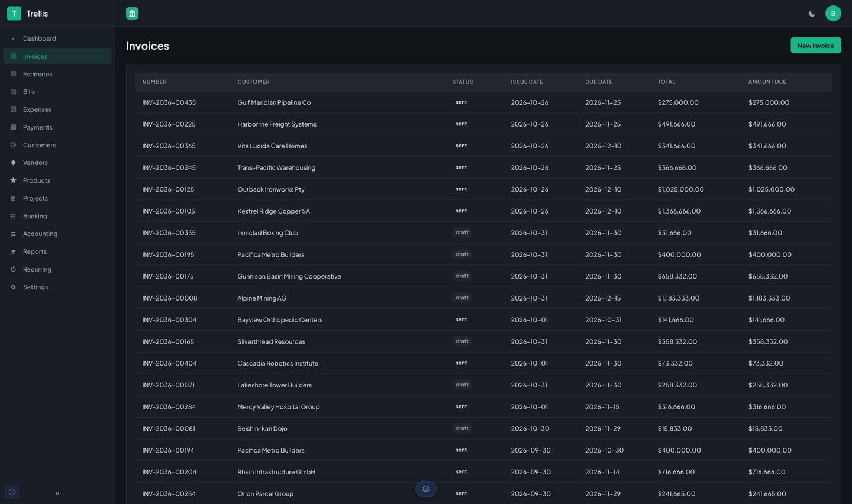Click due date 2026-11-15 for Mercy Valley

[602, 407]
